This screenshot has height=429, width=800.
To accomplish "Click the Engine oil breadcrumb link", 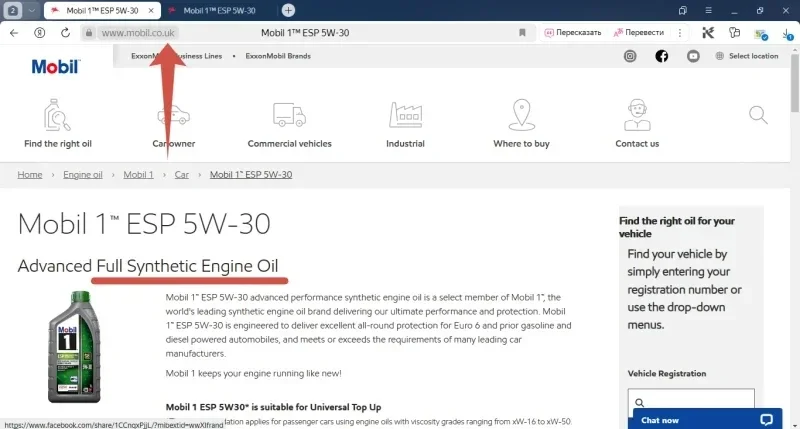I will (83, 174).
